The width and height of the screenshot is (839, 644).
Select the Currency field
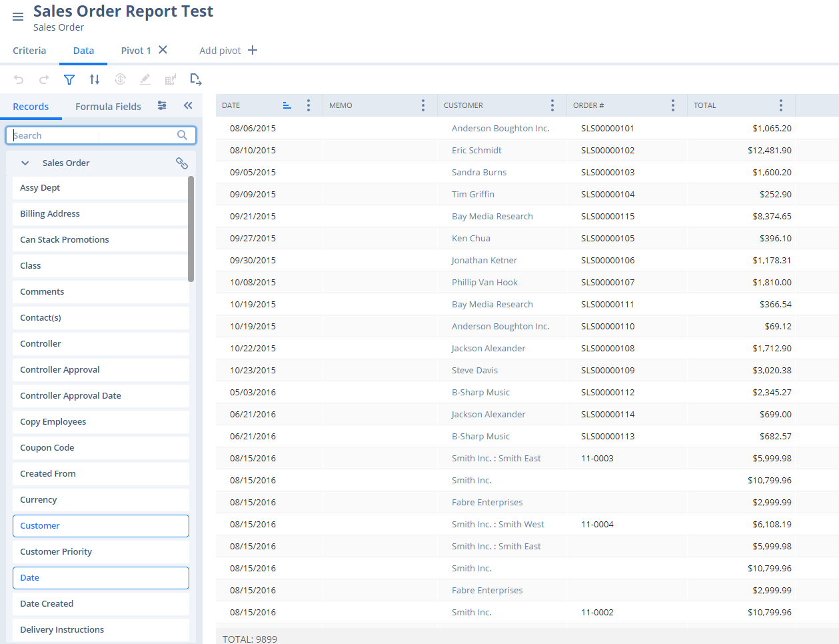101,500
